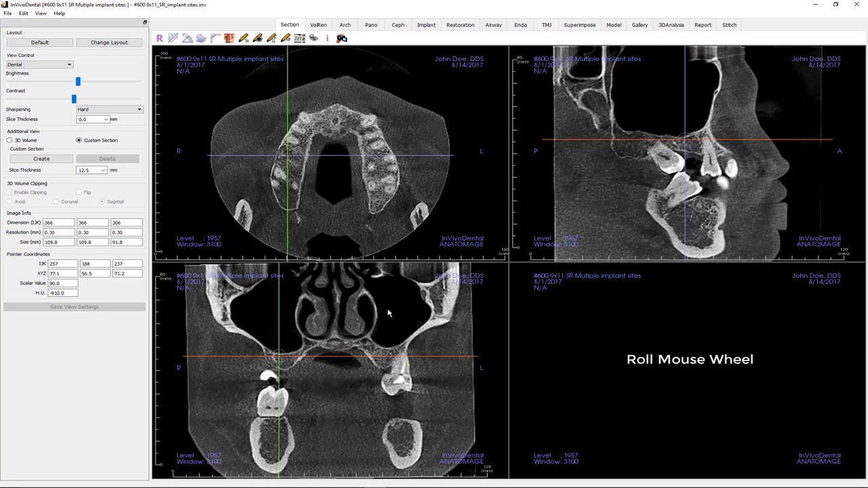Open the Sharpening Hard dropdown
Viewport: 868px width, 488px height.
pyautogui.click(x=109, y=109)
